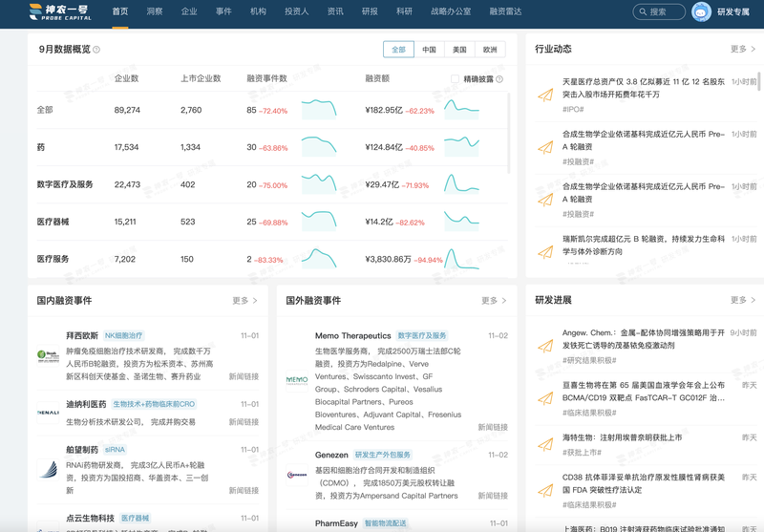Open the 企业 menu

189,11
